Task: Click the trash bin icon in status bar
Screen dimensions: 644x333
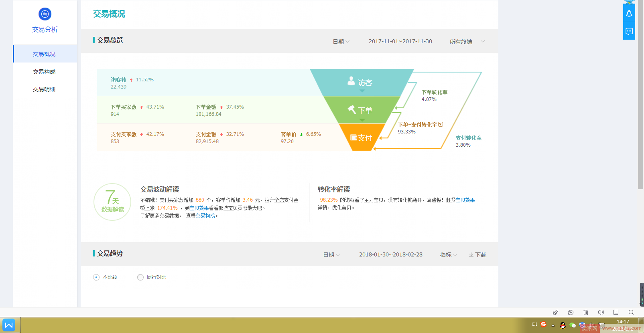Action: pyautogui.click(x=586, y=312)
